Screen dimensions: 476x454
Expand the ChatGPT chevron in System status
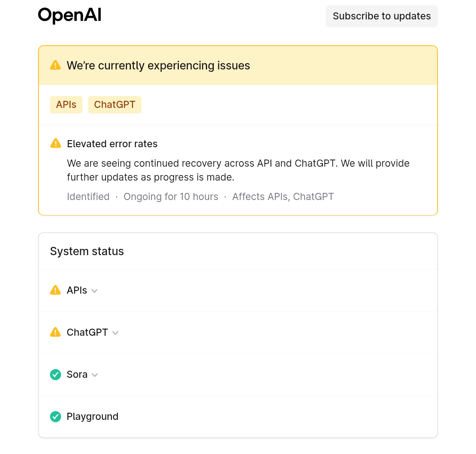coord(115,333)
